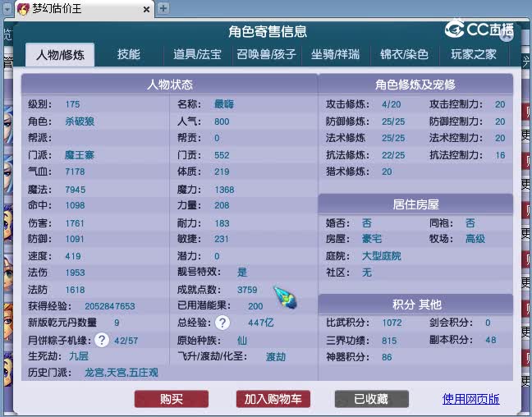Click the 猎术修炼 value 20
The width and height of the screenshot is (532, 417).
[387, 172]
